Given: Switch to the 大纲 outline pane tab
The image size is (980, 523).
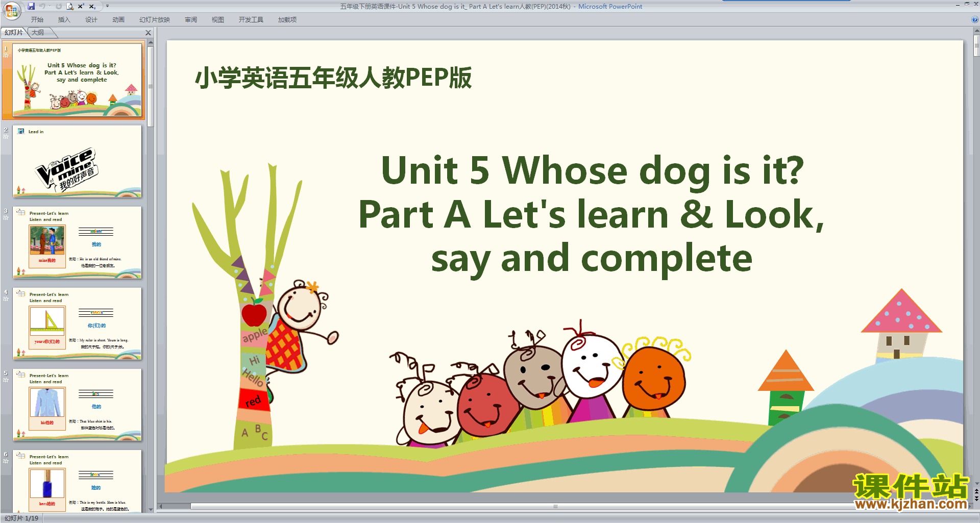Looking at the screenshot, I should (x=39, y=33).
